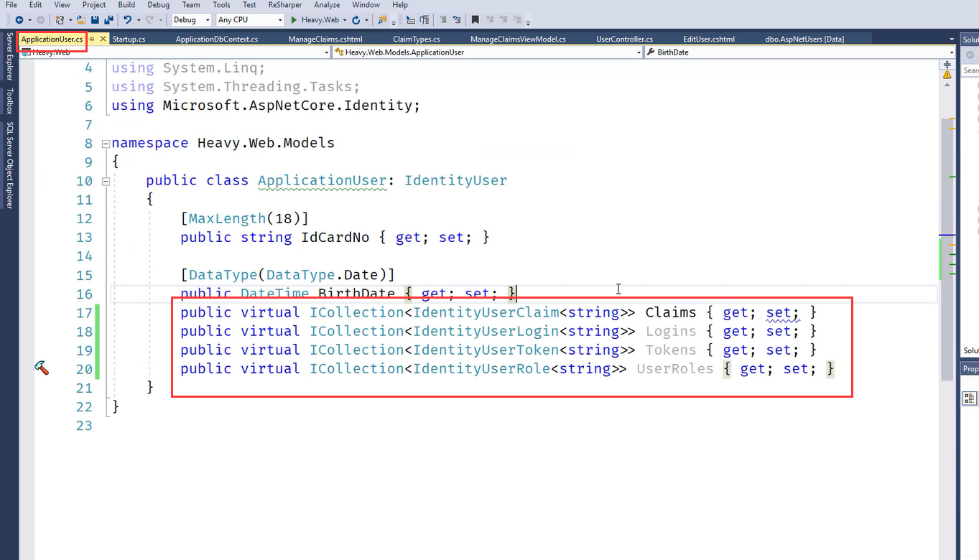This screenshot has width=979, height=560.
Task: Click the Next Bookmark toolbar icon
Action: click(504, 20)
